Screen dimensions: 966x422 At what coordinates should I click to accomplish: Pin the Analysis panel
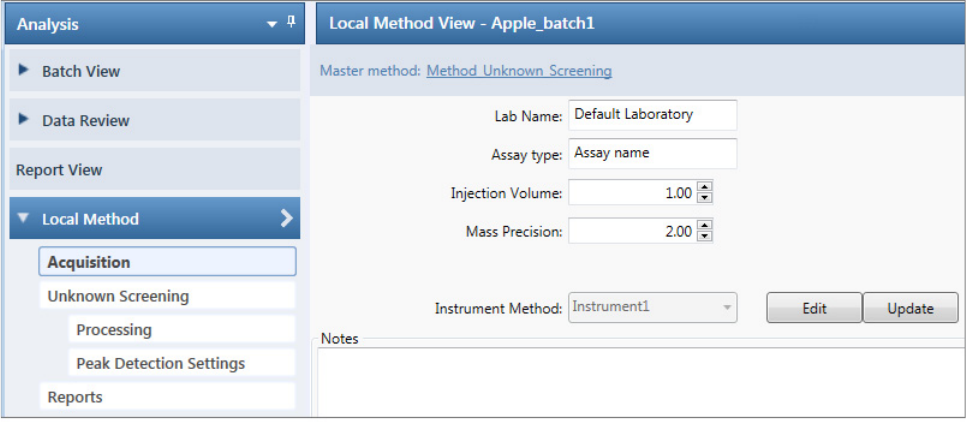point(291,22)
